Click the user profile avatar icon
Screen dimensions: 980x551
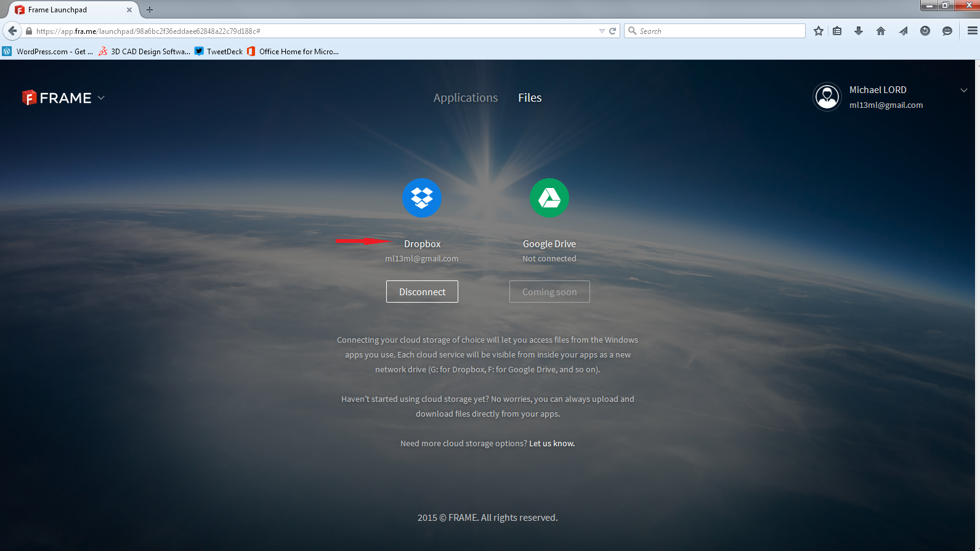coord(827,97)
